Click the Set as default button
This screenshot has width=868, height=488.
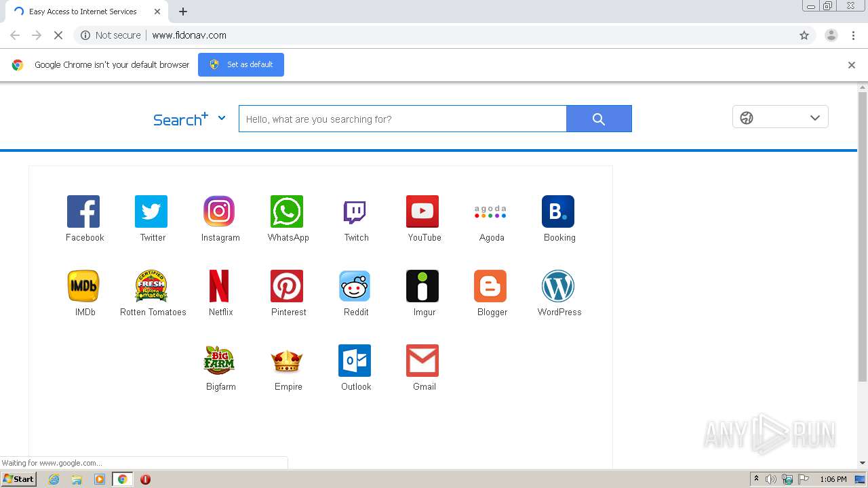point(241,64)
